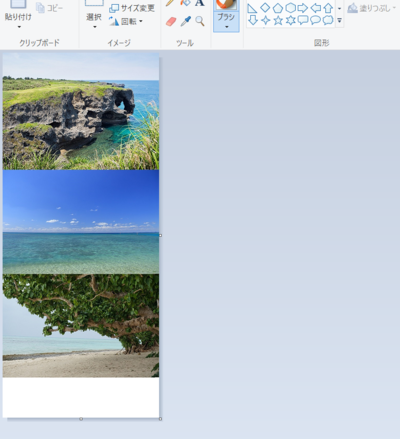Click the ツール group label
Image resolution: width=400 pixels, height=439 pixels.
185,43
